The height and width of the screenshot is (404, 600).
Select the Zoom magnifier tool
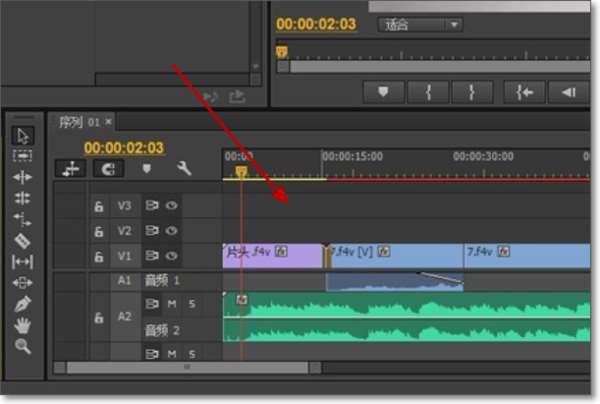pos(23,346)
